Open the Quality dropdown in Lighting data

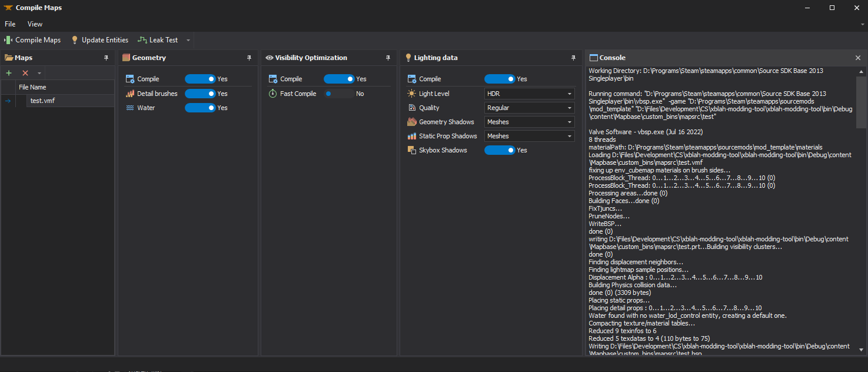(x=528, y=108)
